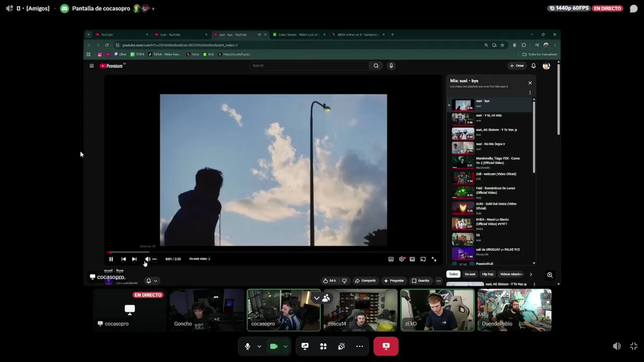The height and width of the screenshot is (362, 644).
Task: Show more filter chips with right arrow
Action: click(x=531, y=274)
